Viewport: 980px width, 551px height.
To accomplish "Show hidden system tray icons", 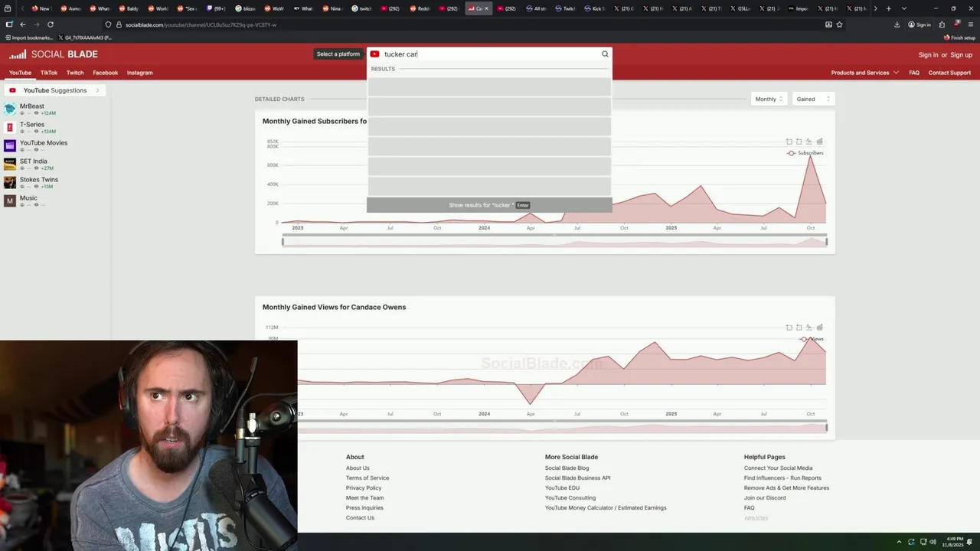I will [x=899, y=542].
